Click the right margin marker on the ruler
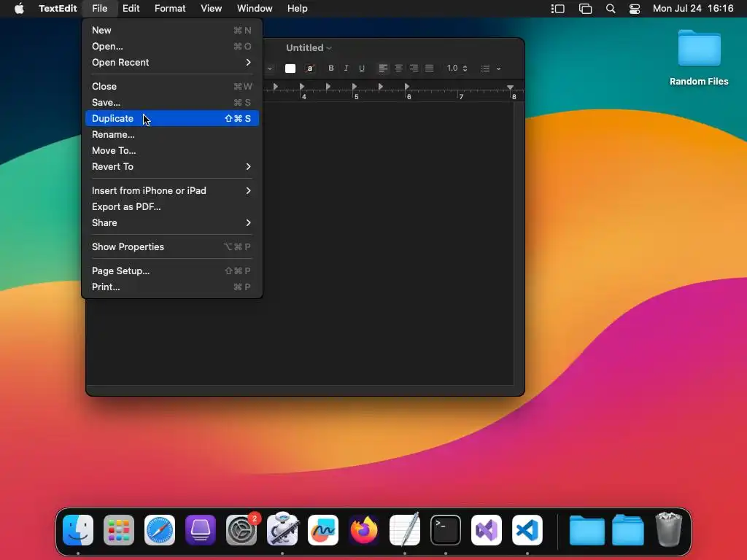 (x=510, y=87)
